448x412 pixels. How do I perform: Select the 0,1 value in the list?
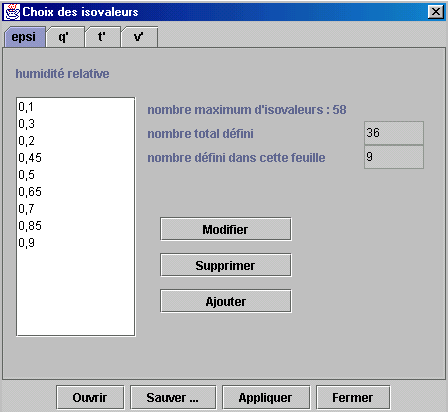75,107
